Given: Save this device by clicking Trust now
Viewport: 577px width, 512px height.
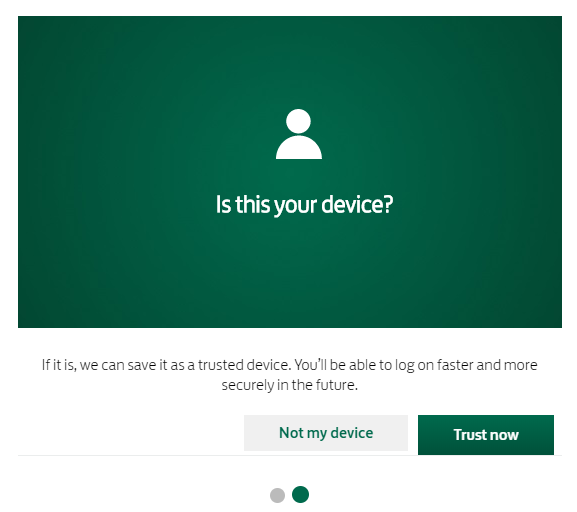Looking at the screenshot, I should (x=486, y=435).
